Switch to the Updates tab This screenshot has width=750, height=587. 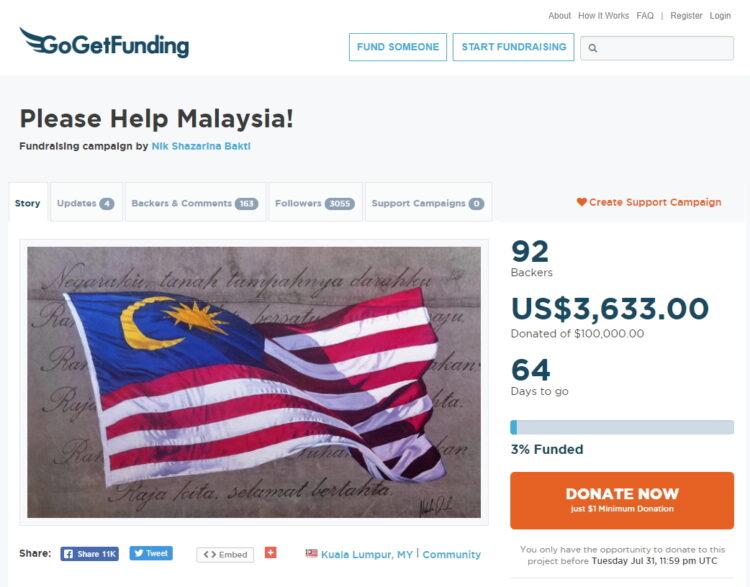coord(87,202)
